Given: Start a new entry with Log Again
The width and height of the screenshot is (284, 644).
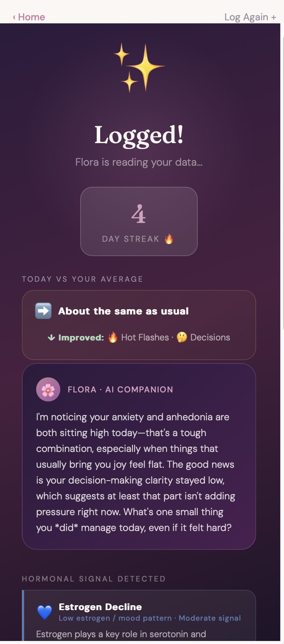Looking at the screenshot, I should (250, 17).
